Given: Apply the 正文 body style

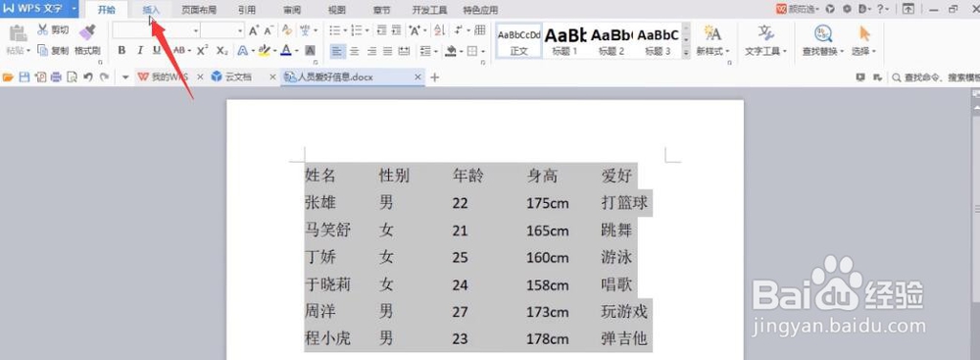Looking at the screenshot, I should [518, 40].
